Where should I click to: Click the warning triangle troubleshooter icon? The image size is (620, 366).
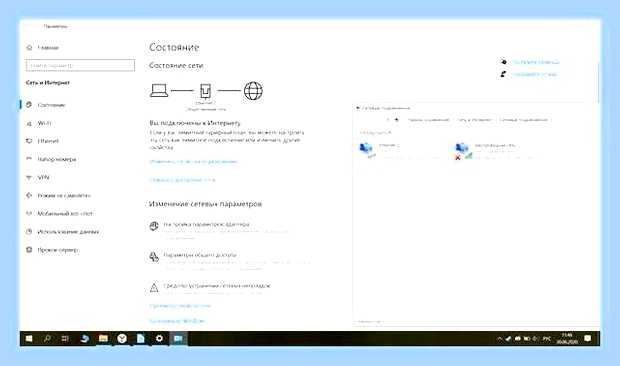click(154, 287)
